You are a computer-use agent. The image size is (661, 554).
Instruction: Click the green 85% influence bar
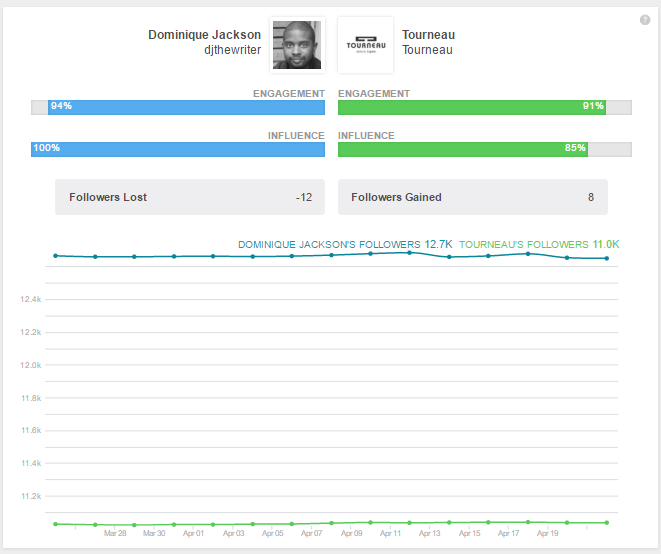point(463,149)
